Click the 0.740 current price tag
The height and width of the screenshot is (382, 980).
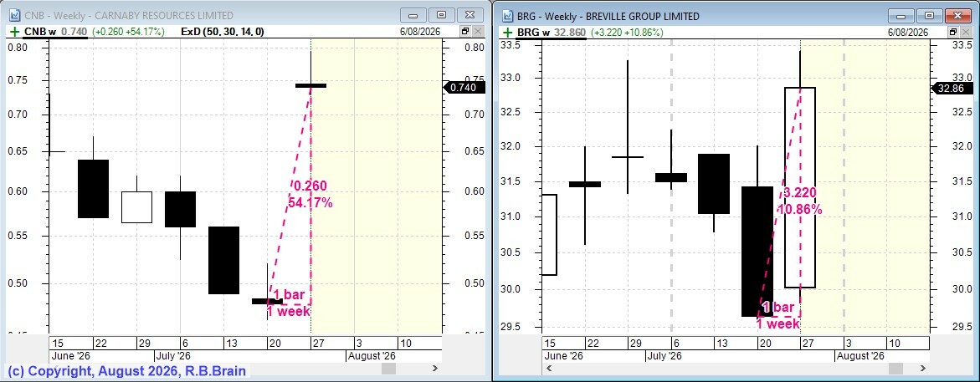coord(464,88)
